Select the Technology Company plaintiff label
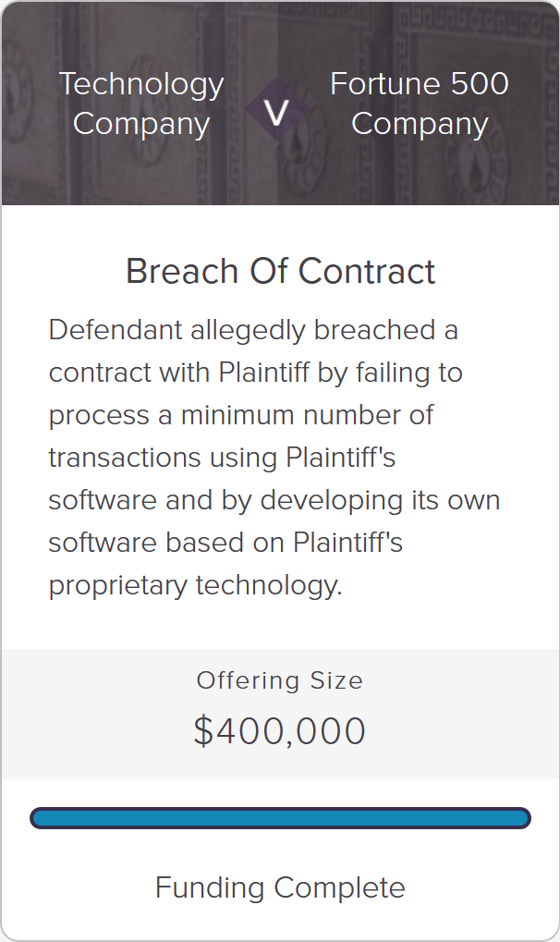The height and width of the screenshot is (942, 560). point(141,104)
